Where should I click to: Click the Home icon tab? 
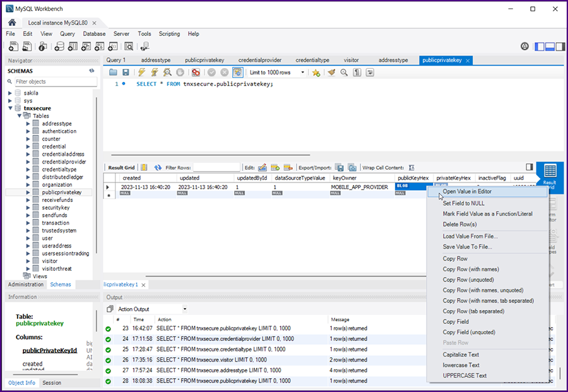coord(12,23)
